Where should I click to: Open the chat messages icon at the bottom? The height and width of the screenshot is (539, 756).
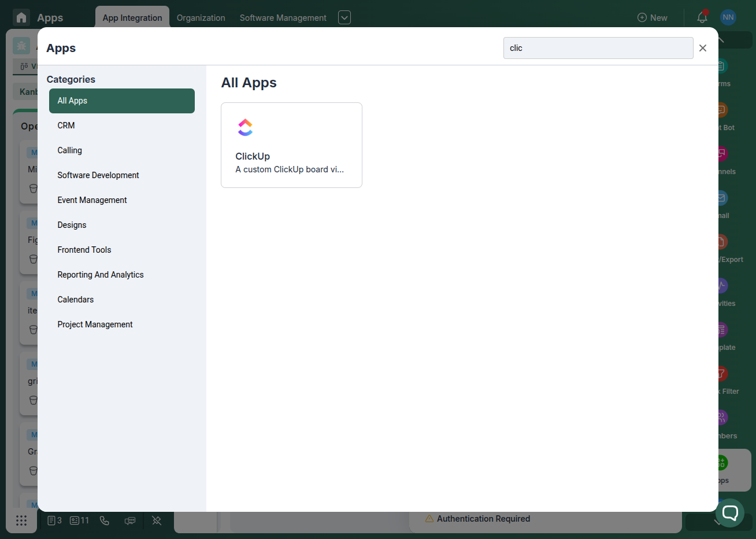tap(130, 520)
